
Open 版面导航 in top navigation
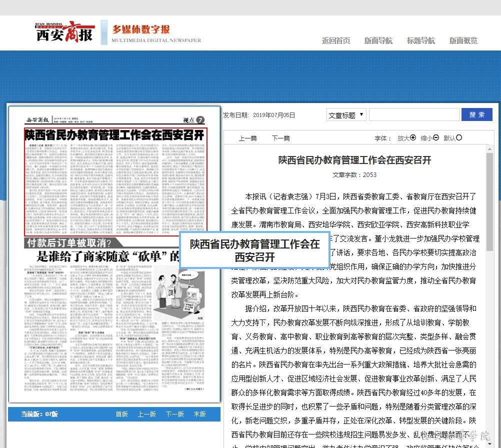coord(378,41)
